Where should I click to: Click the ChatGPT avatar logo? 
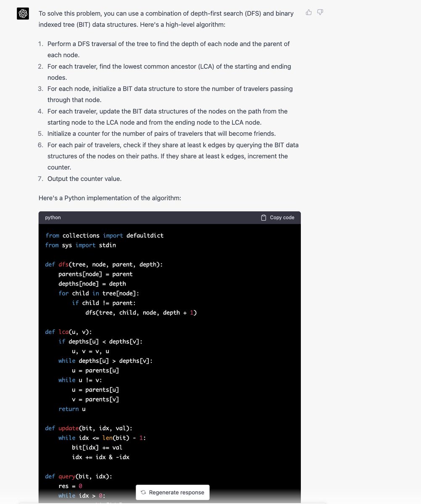coord(23,14)
